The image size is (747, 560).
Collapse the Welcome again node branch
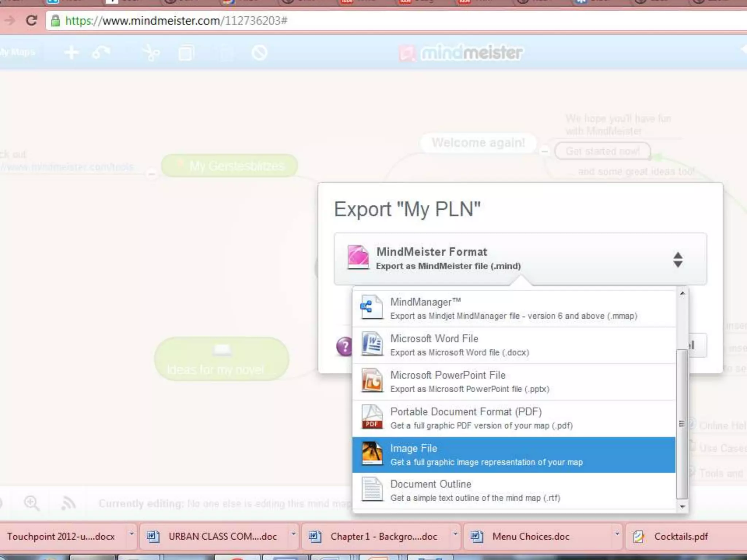(545, 151)
